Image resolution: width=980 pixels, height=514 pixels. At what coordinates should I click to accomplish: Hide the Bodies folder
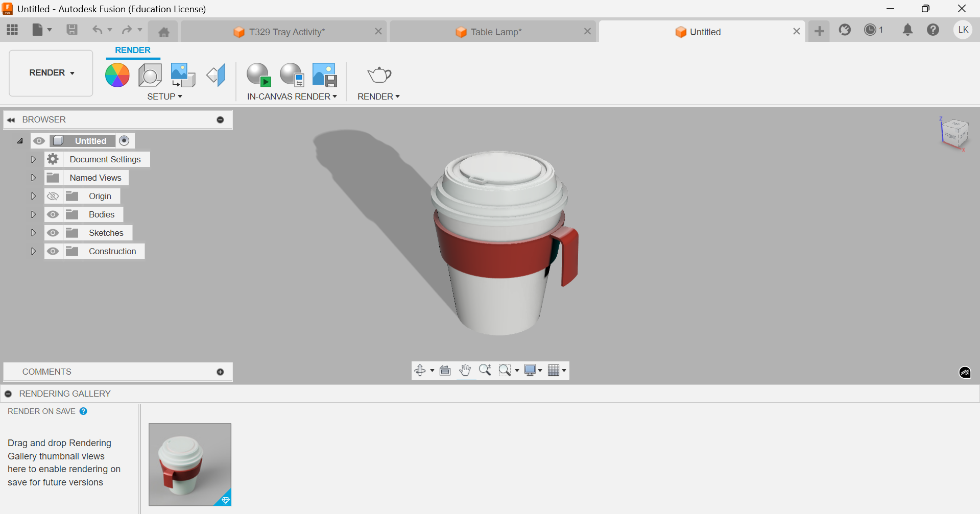click(x=53, y=214)
